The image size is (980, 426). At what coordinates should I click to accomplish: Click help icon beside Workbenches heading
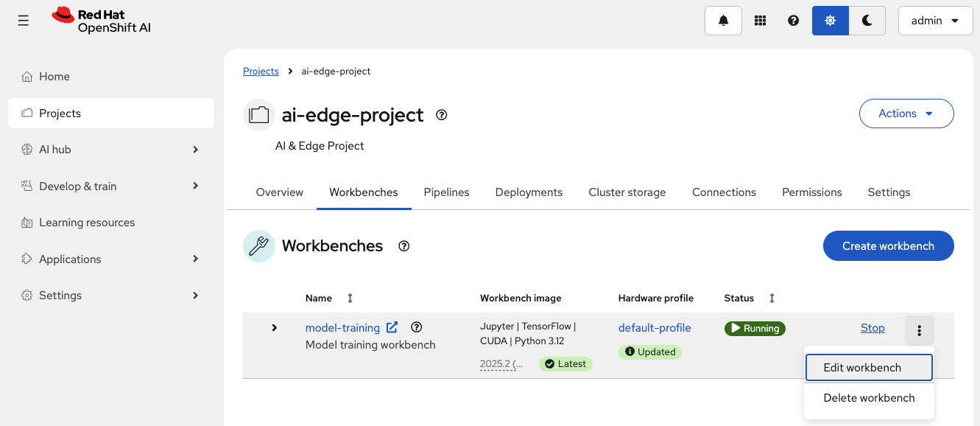403,246
